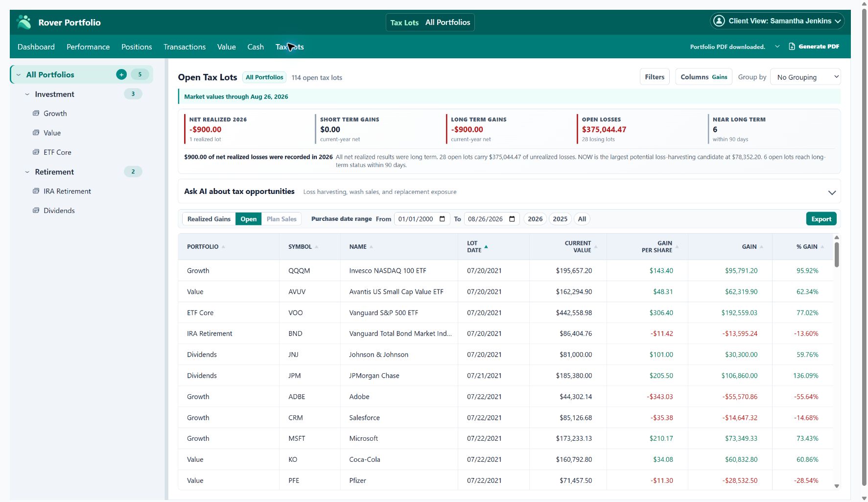Open the From date calendar picker icon
The height and width of the screenshot is (502, 868).
[x=442, y=219]
